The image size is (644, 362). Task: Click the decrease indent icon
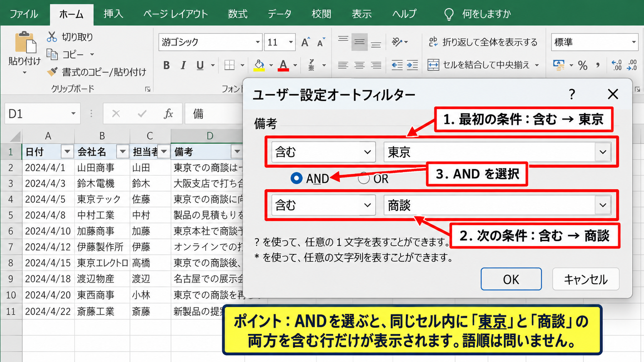[397, 65]
